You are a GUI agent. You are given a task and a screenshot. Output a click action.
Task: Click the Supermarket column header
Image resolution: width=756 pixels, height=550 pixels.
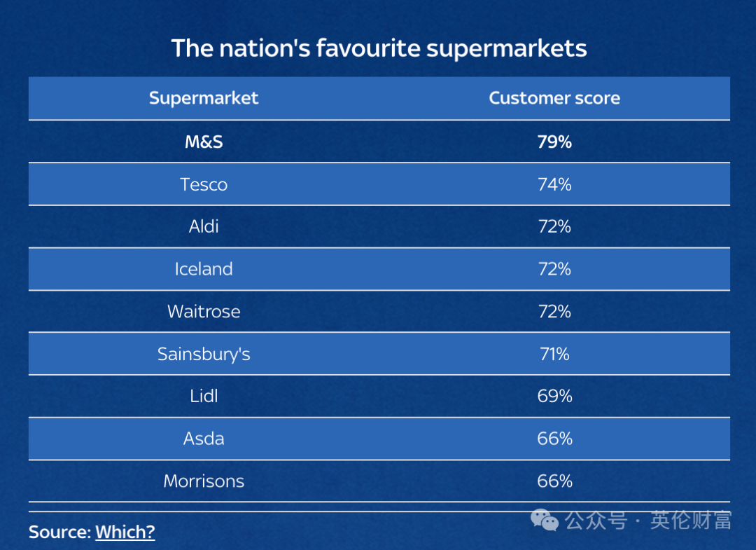204,98
